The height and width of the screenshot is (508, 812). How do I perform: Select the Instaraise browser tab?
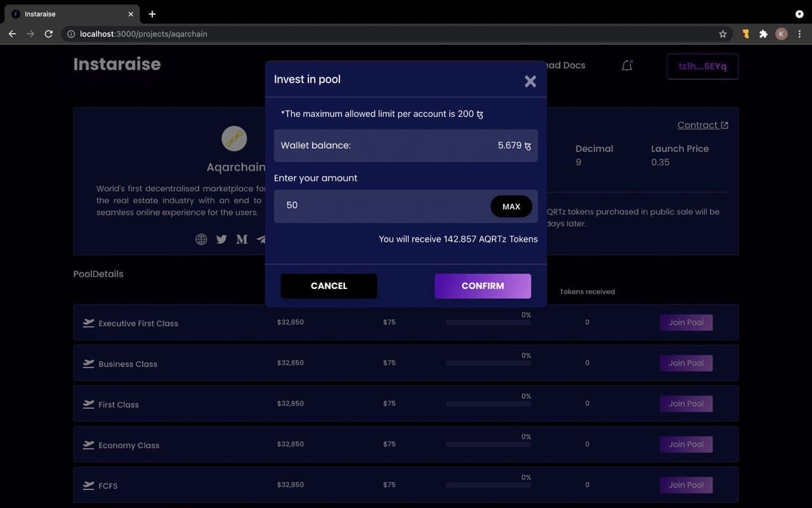[72, 14]
